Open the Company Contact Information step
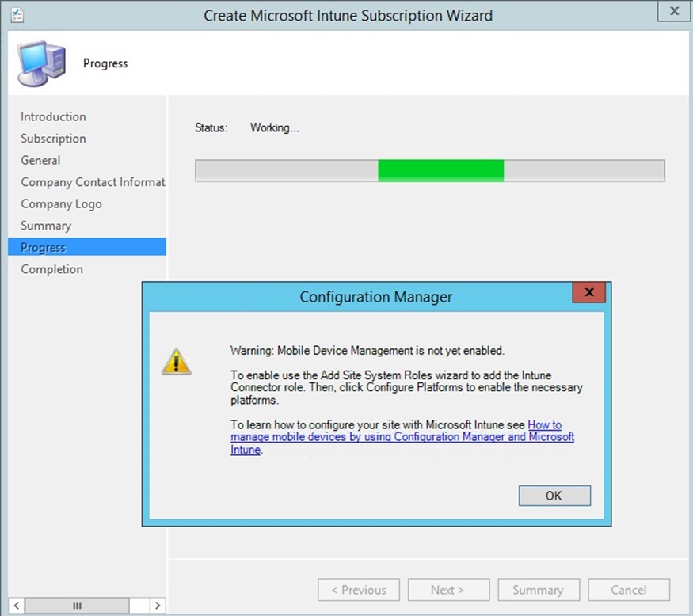 pos(93,181)
